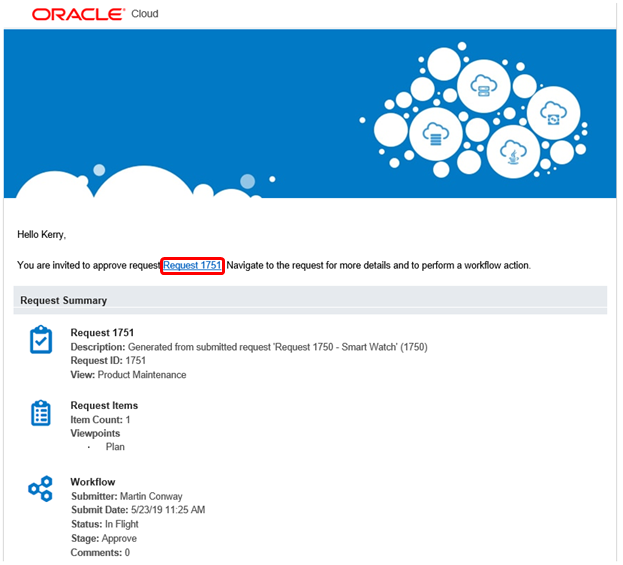
Task: Click 'Item Count: 1' text
Action: (100, 420)
